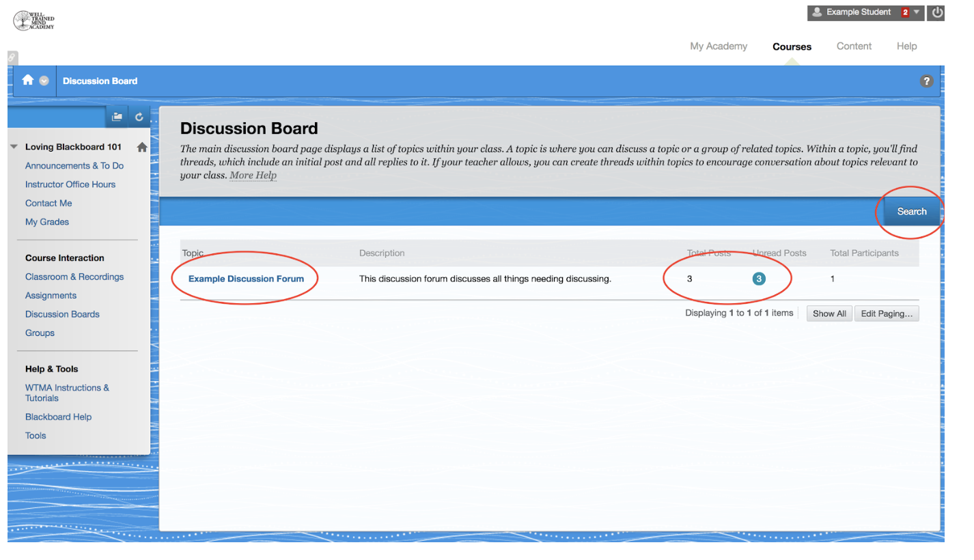Open the Example Discussion Forum
The width and height of the screenshot is (974, 560).
pyautogui.click(x=245, y=279)
